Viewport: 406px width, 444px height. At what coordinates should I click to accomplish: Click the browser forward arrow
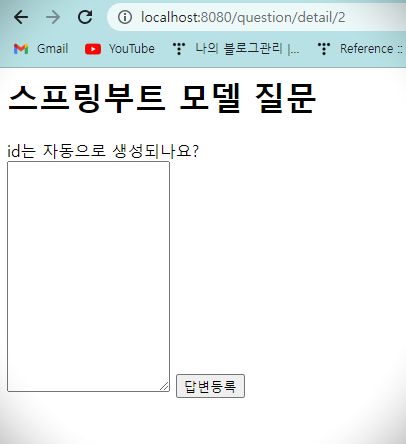pyautogui.click(x=53, y=17)
